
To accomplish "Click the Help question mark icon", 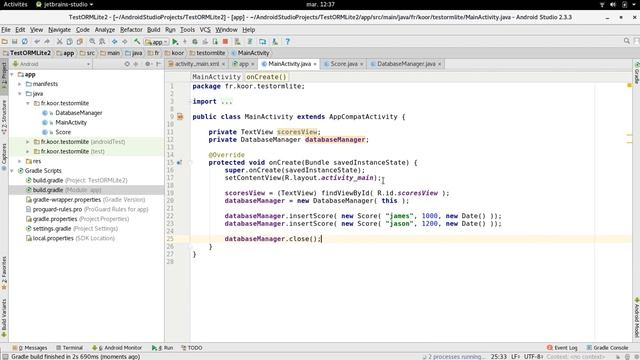I will coord(288,42).
